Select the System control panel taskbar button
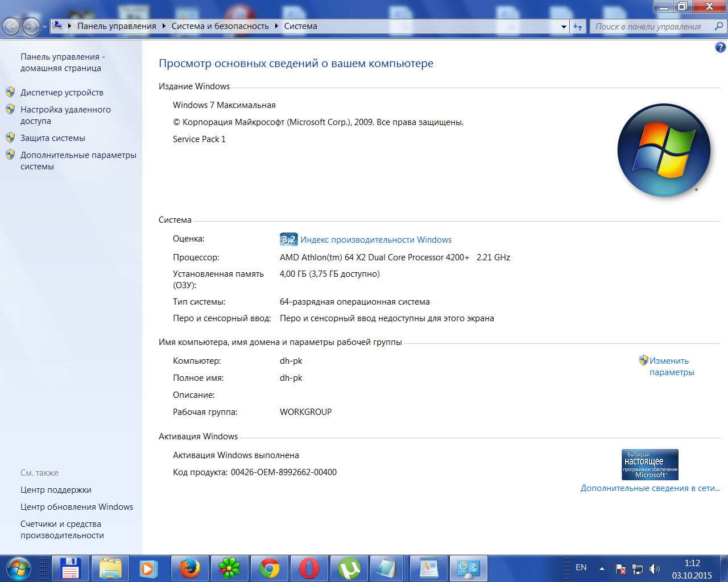Screen dimensions: 728x582 pos(469,568)
